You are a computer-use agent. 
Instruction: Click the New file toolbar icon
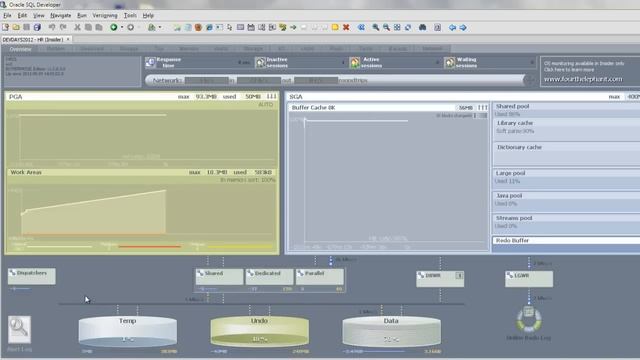click(x=5, y=27)
